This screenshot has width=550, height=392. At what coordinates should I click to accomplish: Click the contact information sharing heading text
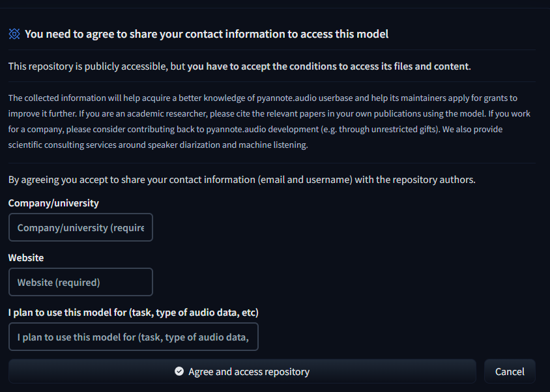click(207, 34)
